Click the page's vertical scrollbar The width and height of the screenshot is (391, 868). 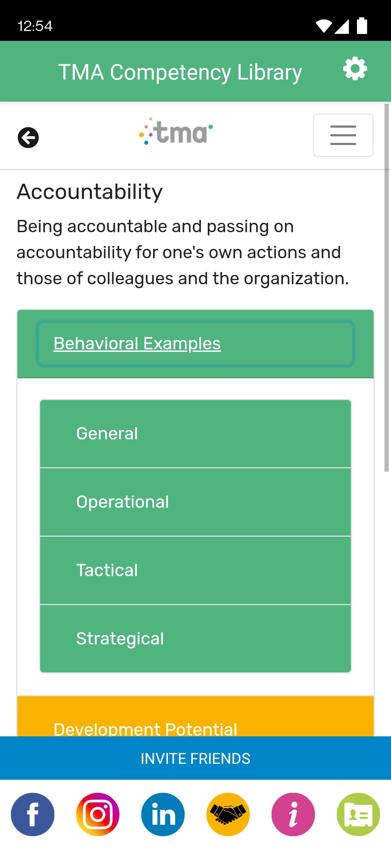click(x=387, y=288)
